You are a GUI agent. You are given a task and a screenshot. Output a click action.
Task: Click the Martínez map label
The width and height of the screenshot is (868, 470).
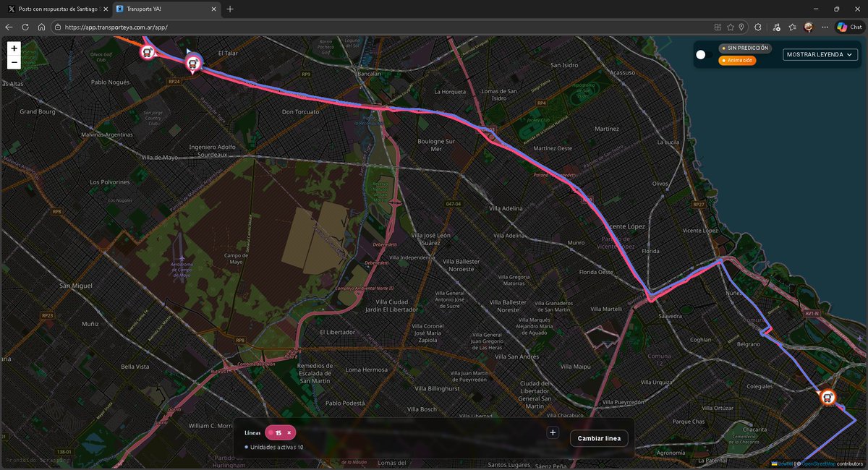(606, 129)
